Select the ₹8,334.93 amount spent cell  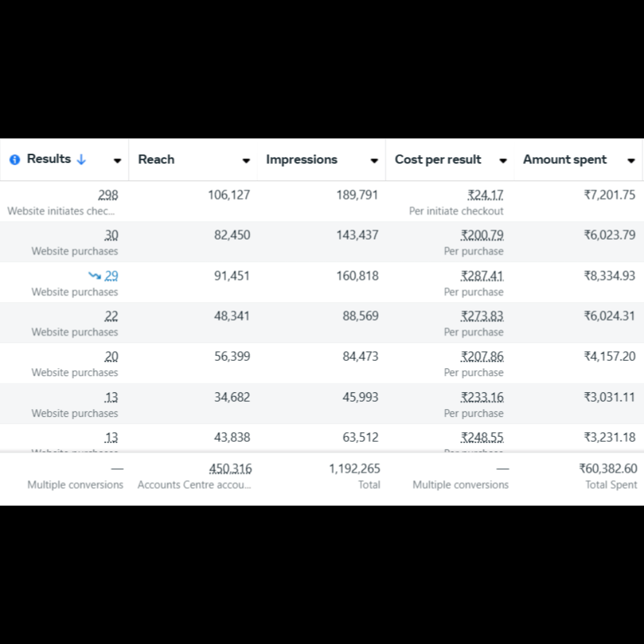pyautogui.click(x=609, y=276)
